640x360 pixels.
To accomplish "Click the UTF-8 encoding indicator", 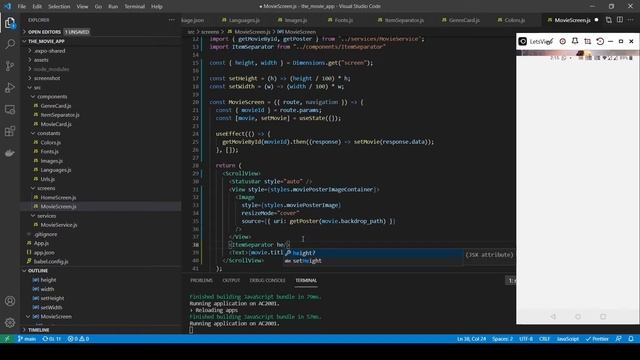I will (526, 339).
